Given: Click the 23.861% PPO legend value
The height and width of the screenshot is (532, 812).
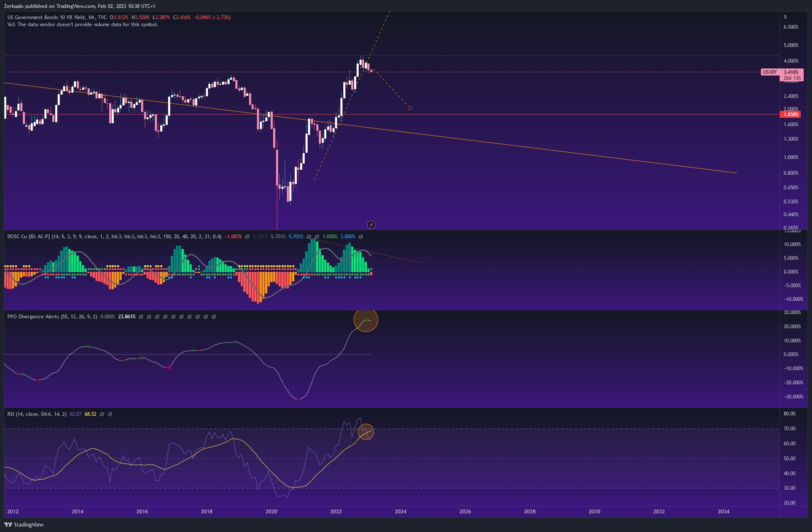Looking at the screenshot, I should (x=127, y=317).
